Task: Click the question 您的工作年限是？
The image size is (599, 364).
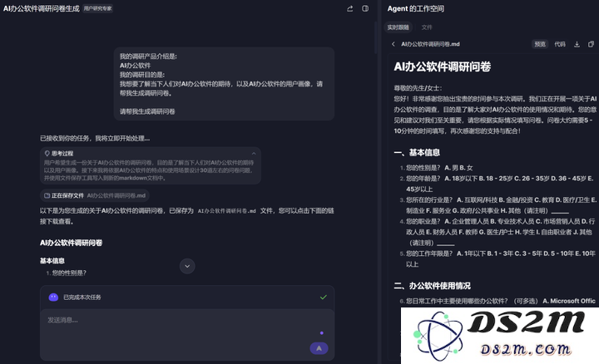Action: (x=501, y=258)
